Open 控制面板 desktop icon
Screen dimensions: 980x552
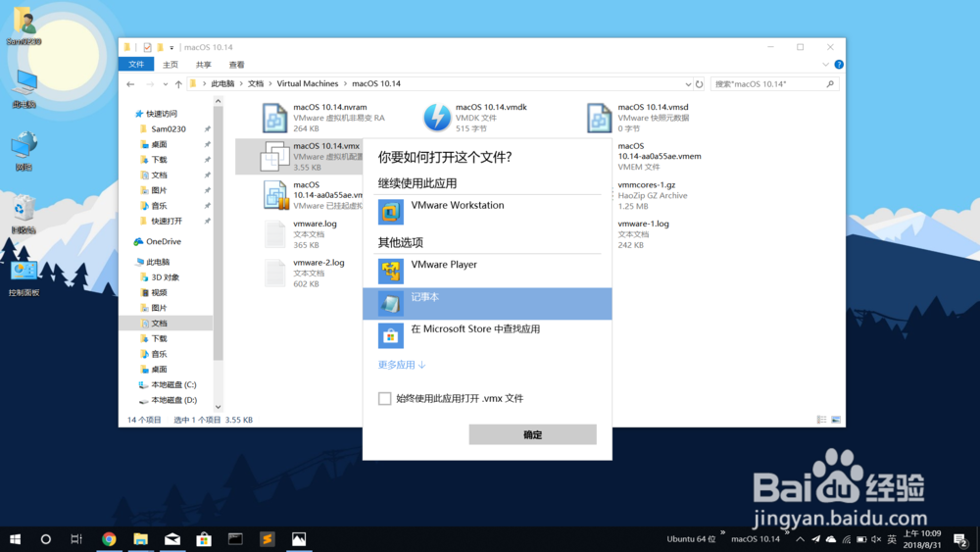coord(24,277)
